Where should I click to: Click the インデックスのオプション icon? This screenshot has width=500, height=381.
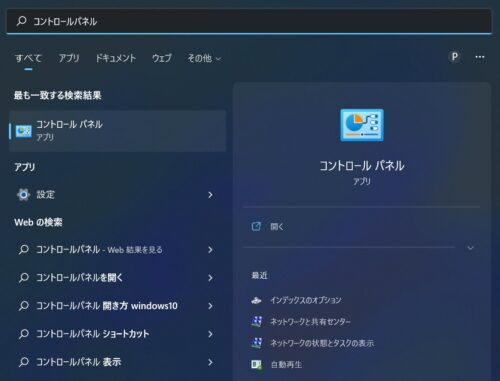pos(256,300)
